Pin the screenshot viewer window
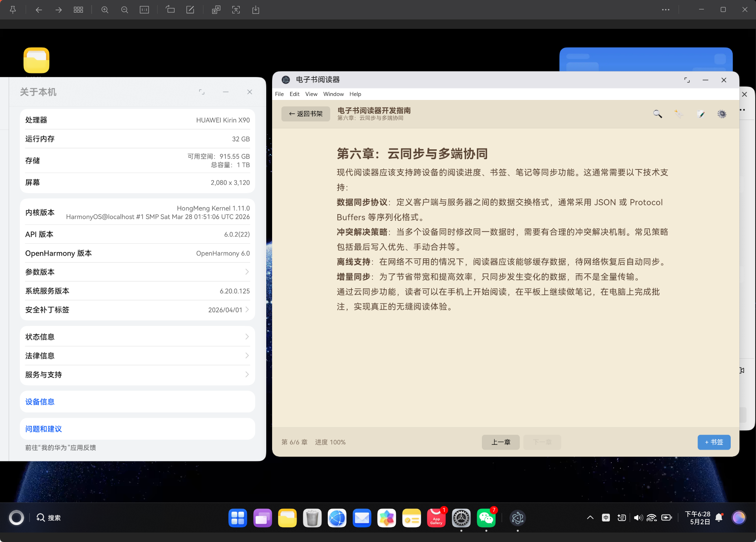Screen dimensions: 756x542 (x=13, y=9)
